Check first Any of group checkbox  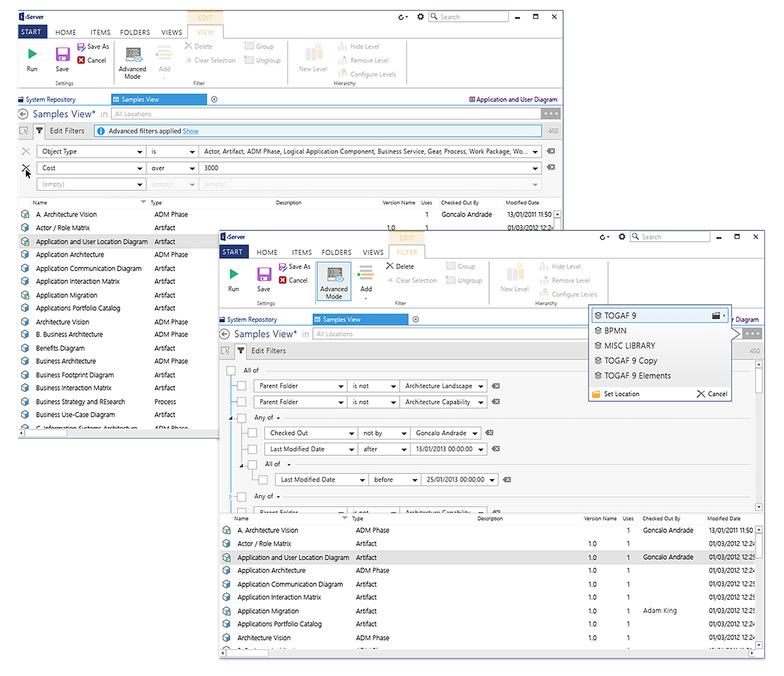(241, 418)
